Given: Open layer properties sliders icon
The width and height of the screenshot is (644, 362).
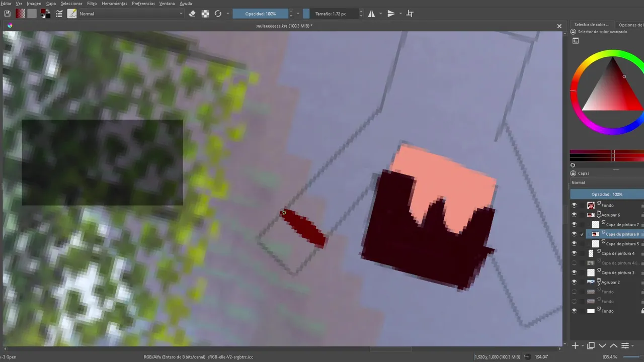Looking at the screenshot, I should point(625,345).
